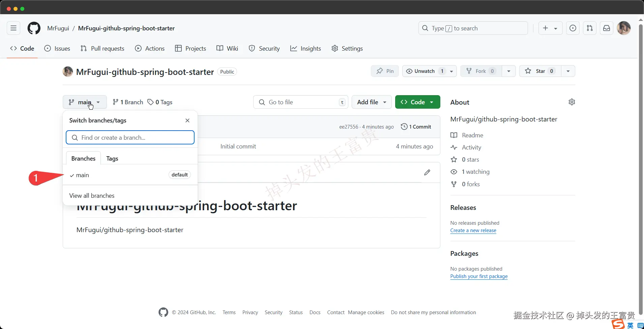644x329 pixels.
Task: Open the Insights tab
Action: [x=306, y=49]
